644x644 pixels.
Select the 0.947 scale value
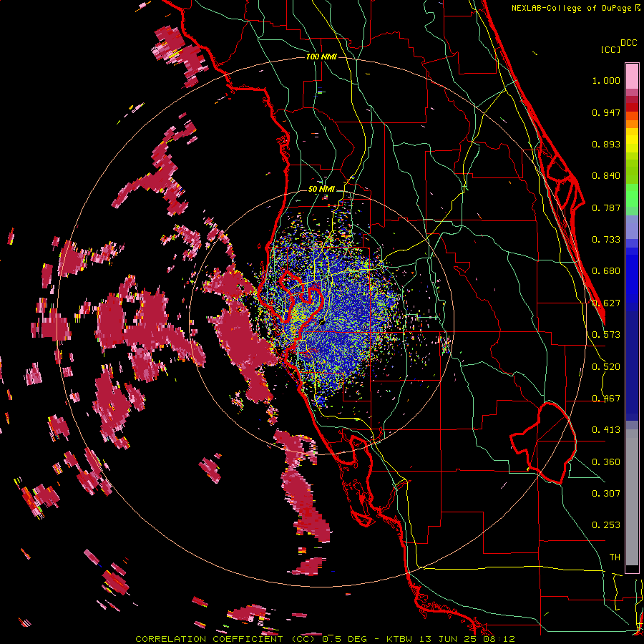point(606,113)
